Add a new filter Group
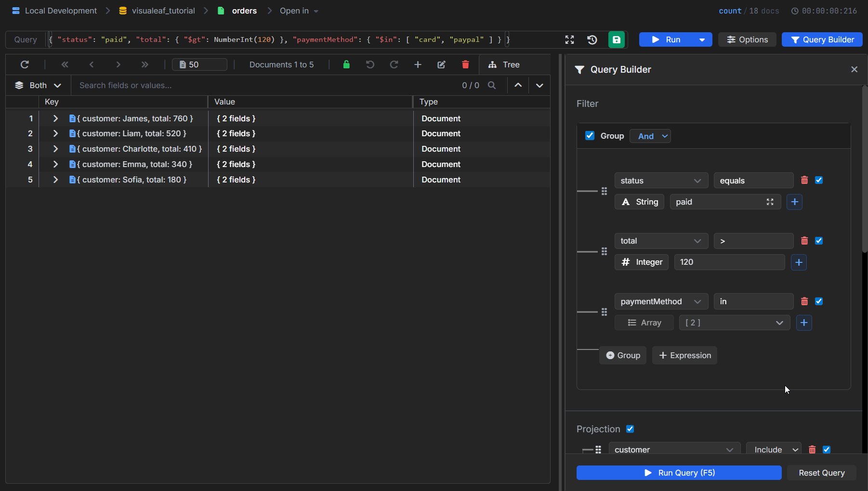The image size is (868, 491). [623, 355]
